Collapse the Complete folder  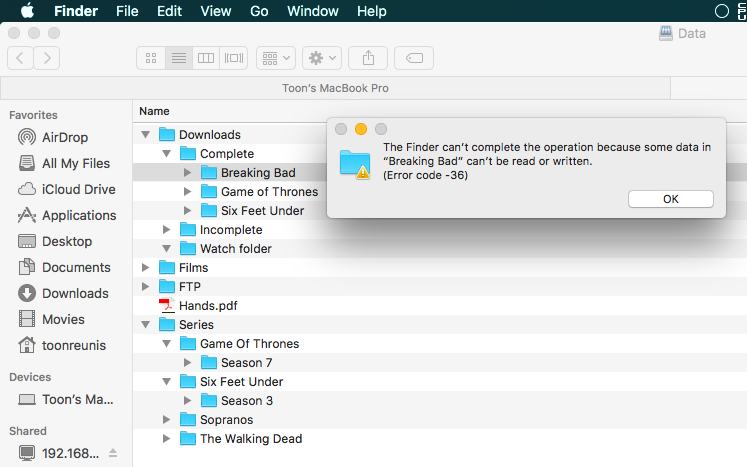(x=166, y=154)
